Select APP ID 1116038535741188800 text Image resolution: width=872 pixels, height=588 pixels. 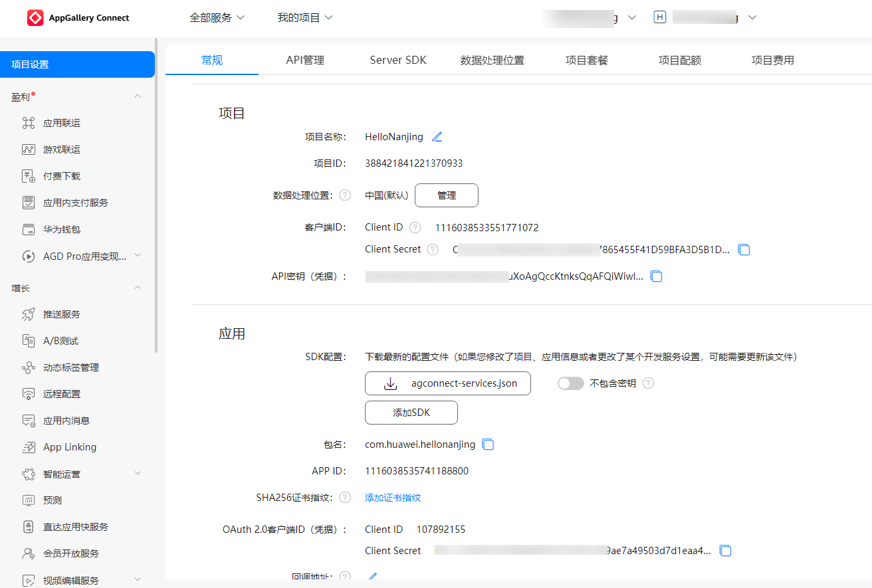417,471
